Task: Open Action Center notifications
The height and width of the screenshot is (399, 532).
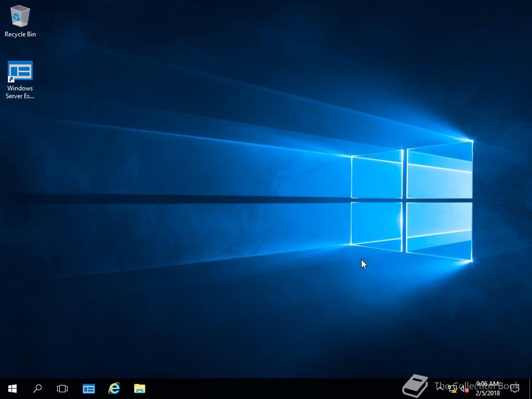Action: (515, 389)
